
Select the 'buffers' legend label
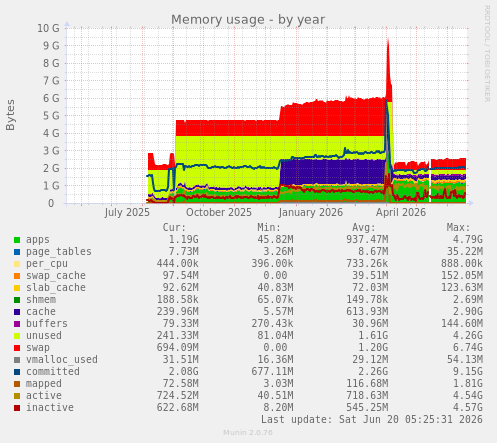click(47, 324)
